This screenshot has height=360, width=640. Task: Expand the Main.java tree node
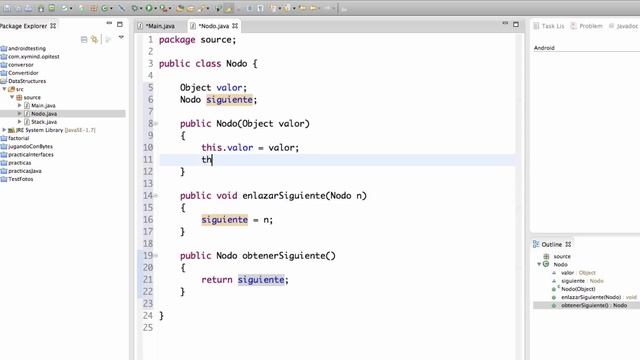20,105
